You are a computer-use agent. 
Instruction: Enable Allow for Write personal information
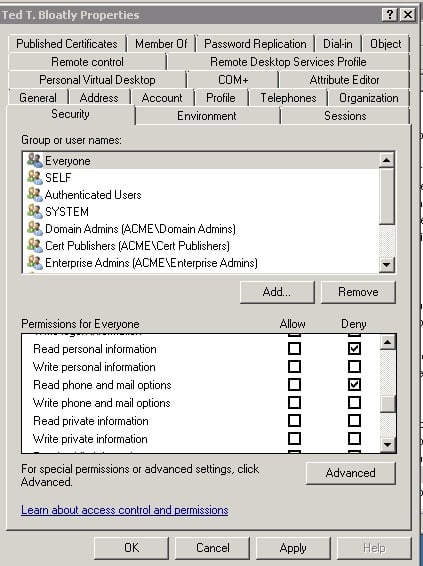(294, 366)
